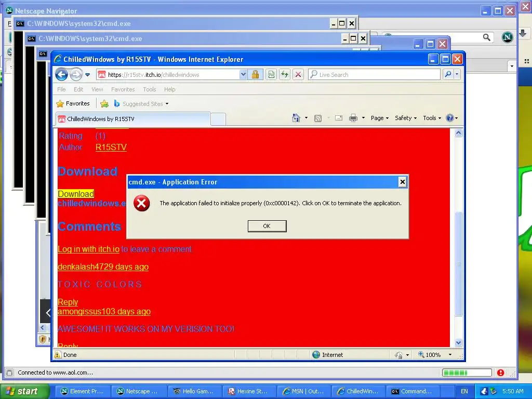532x399 pixels.
Task: Click the Add to Favorites Bar icon
Action: coord(104,103)
